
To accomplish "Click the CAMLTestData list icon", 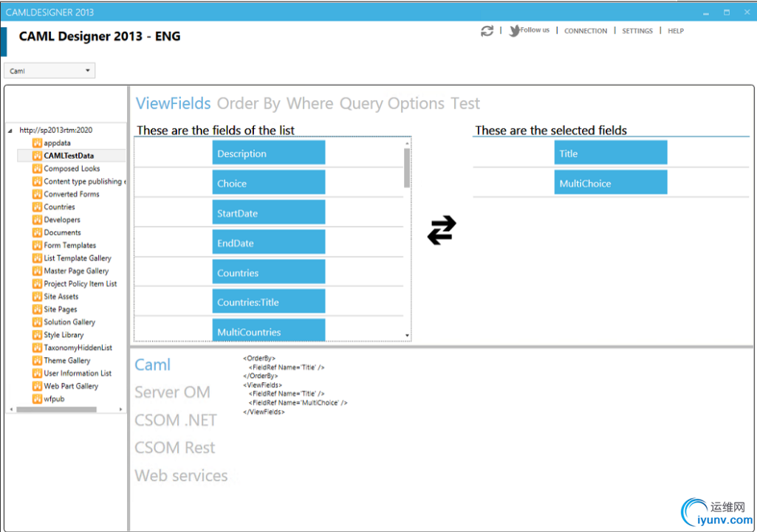I will [37, 156].
